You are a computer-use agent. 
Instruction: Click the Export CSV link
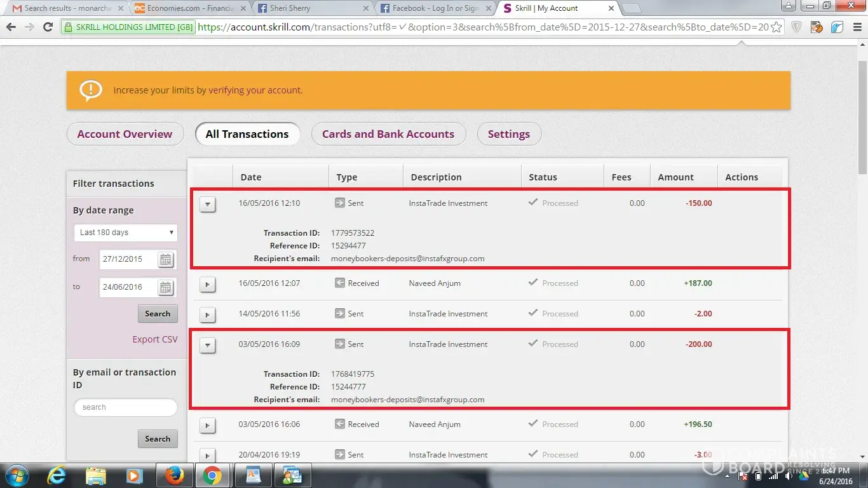pyautogui.click(x=155, y=339)
